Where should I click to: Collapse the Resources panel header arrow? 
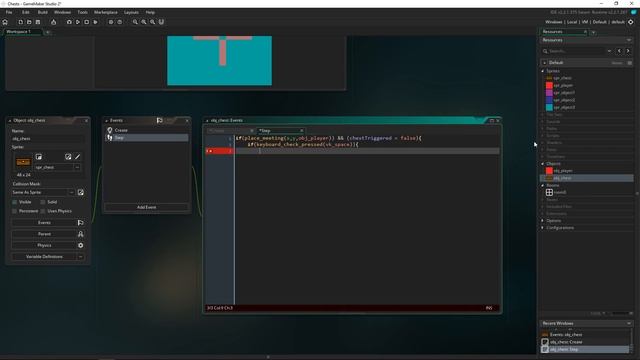pos(629,40)
